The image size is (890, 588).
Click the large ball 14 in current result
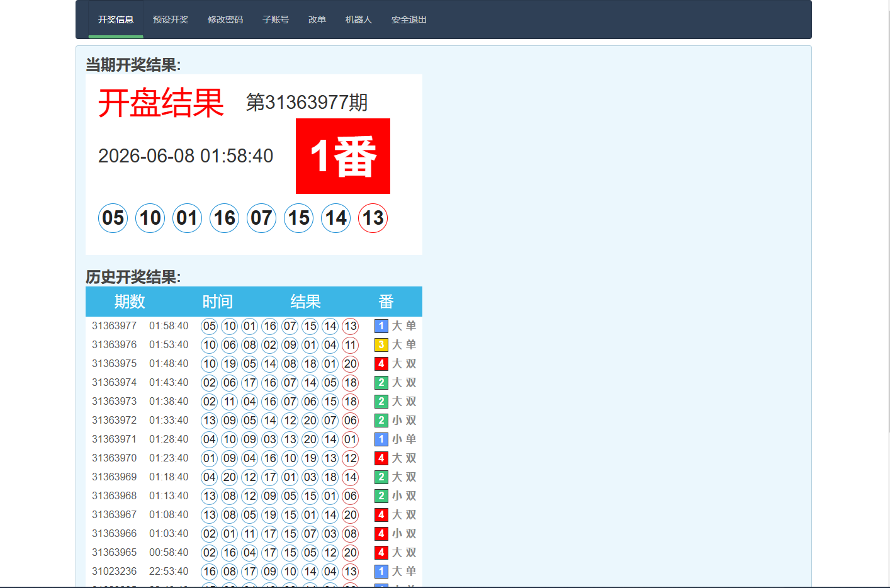coord(336,218)
